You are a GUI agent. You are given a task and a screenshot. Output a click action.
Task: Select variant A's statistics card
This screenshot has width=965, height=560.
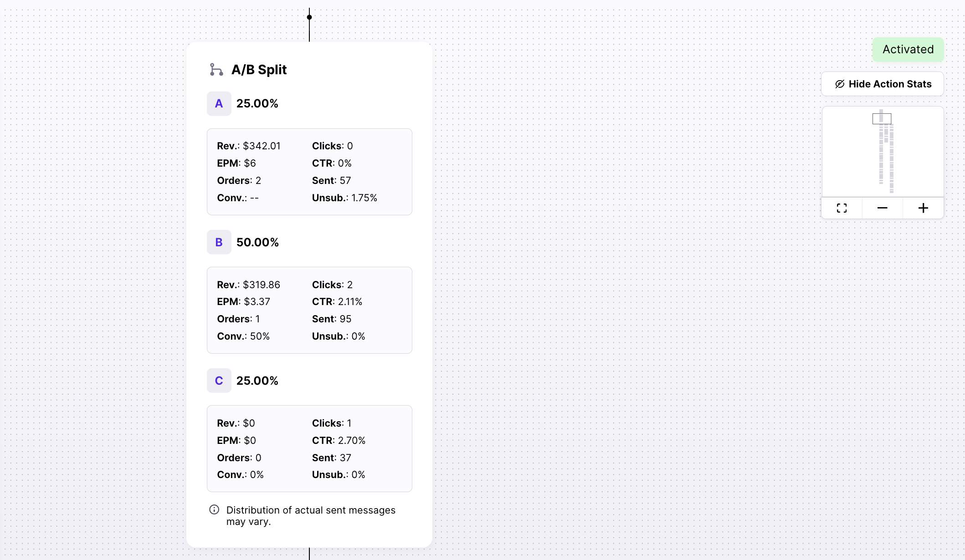coord(309,172)
